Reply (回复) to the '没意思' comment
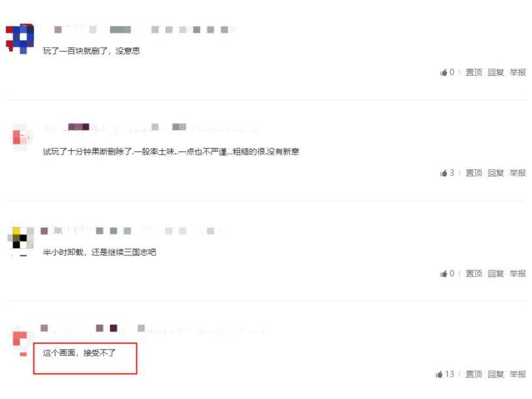This screenshot has width=532, height=399. point(495,72)
